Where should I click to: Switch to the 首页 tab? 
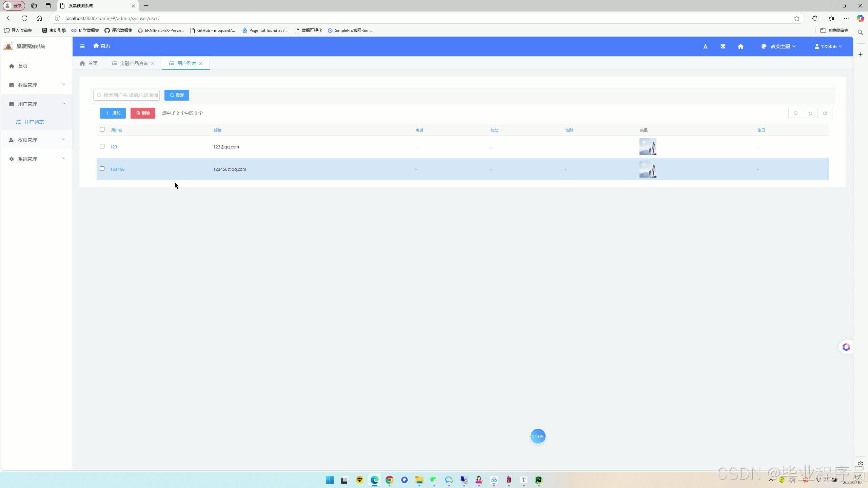coord(89,63)
